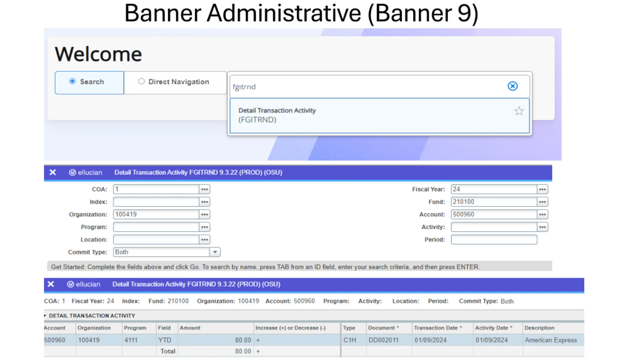Open the Fiscal Year lookup ellipsis button
This screenshot has width=644, height=362.
tap(542, 189)
